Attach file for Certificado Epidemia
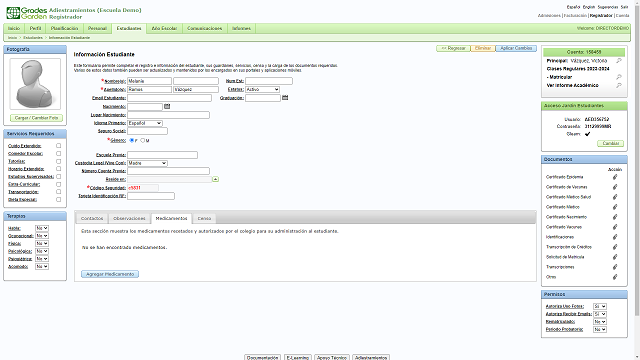640x360 pixels. click(615, 177)
